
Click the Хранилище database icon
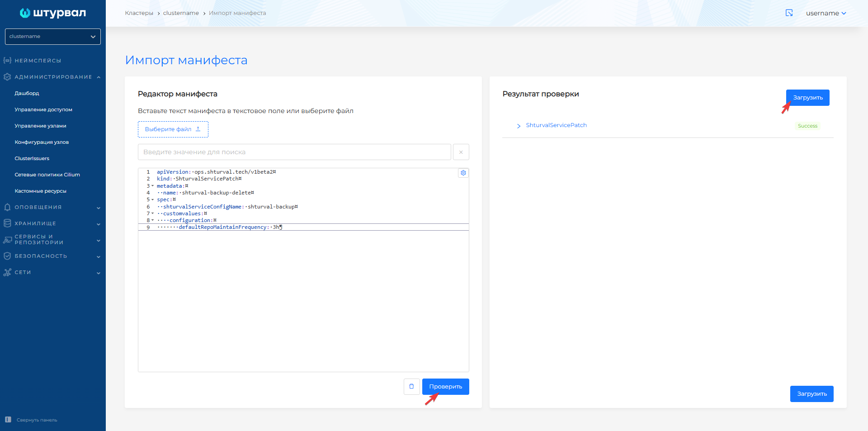(x=7, y=223)
